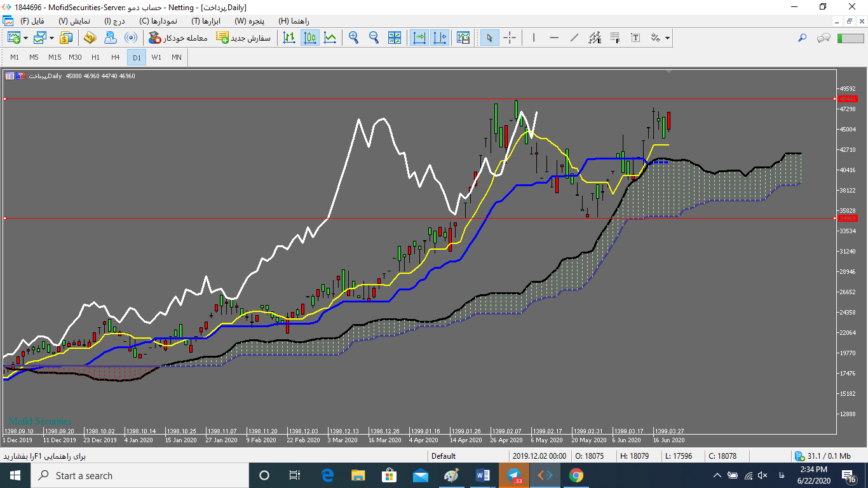Click the new order button (سفارش جدید)
The image size is (868, 488).
click(x=243, y=37)
